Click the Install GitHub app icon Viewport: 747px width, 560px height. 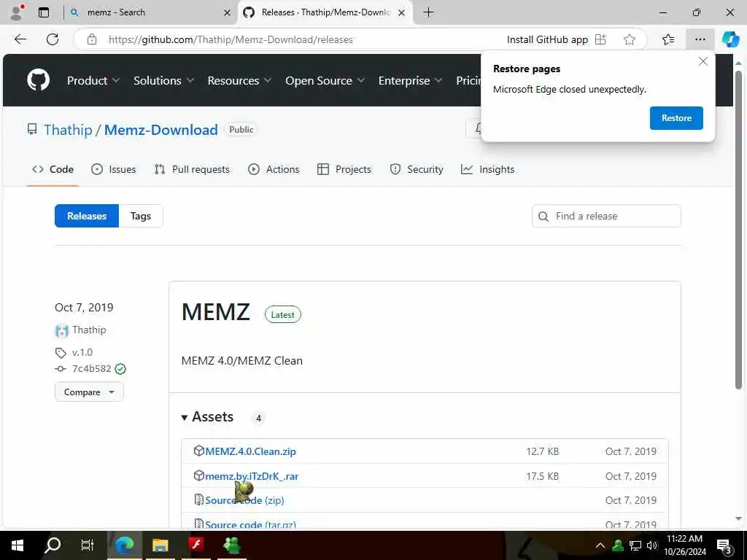coord(600,39)
